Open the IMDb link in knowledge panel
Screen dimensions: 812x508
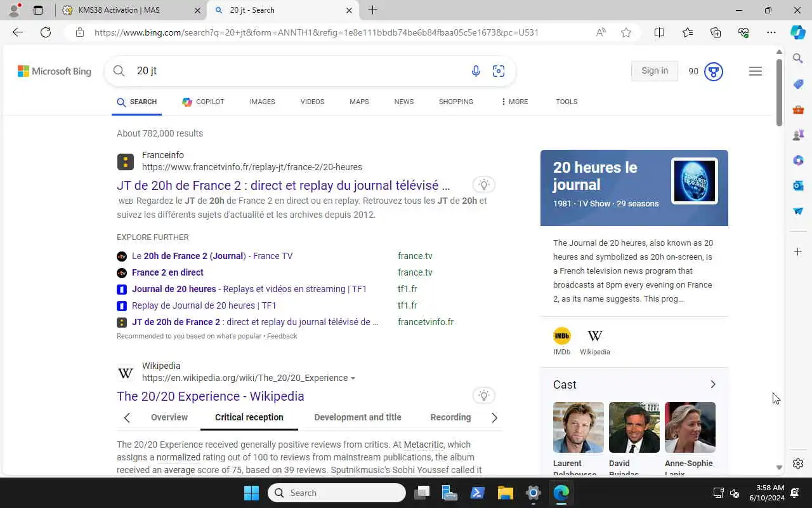(562, 341)
